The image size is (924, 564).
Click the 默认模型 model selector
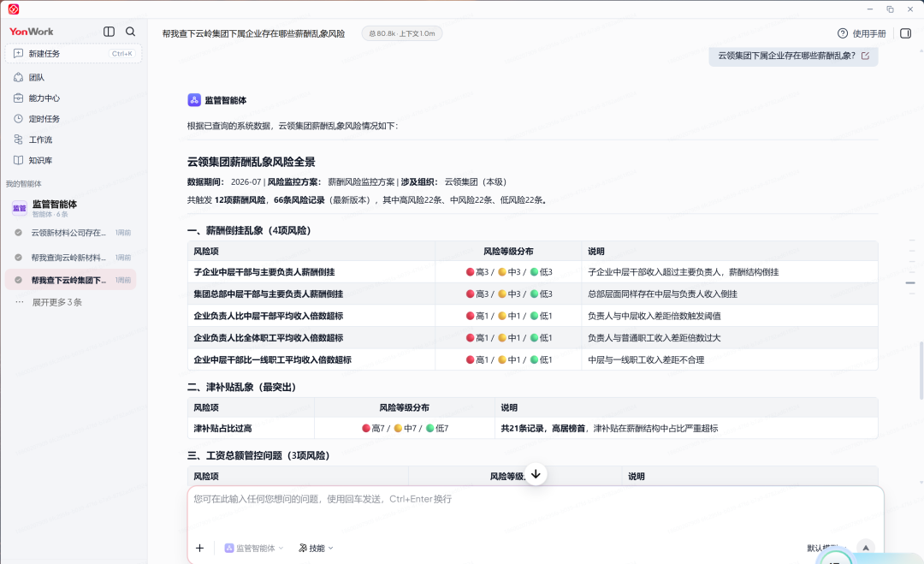pyautogui.click(x=827, y=548)
